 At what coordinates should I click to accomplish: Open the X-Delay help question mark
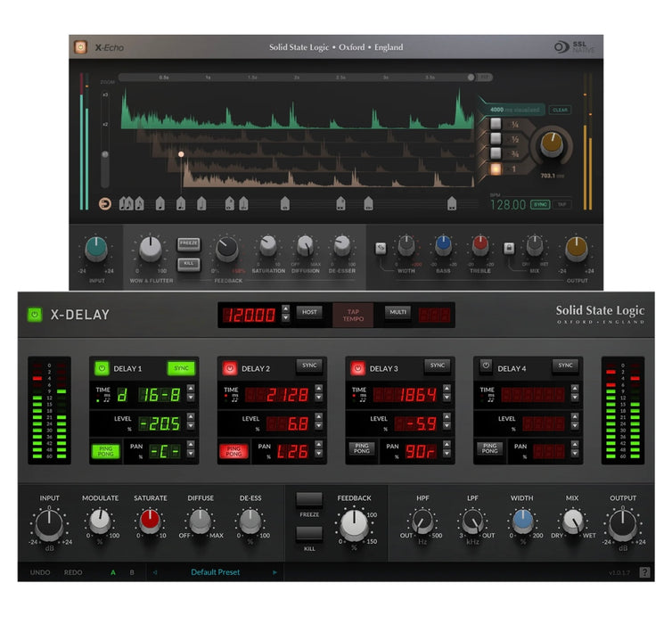tap(644, 572)
